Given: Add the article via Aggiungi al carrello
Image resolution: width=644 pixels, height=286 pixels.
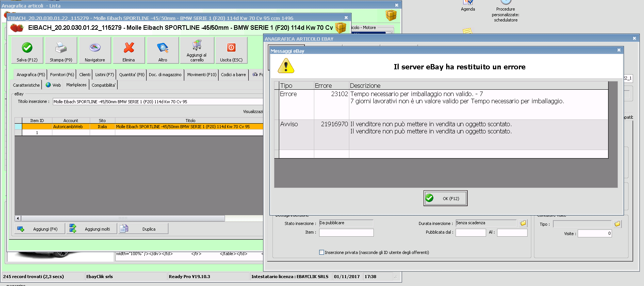Looking at the screenshot, I should (197, 50).
